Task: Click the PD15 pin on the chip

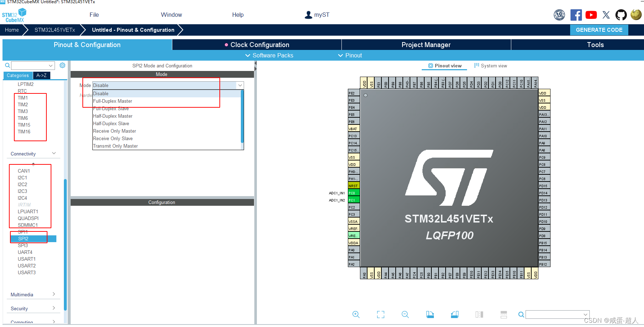Action: point(544,186)
